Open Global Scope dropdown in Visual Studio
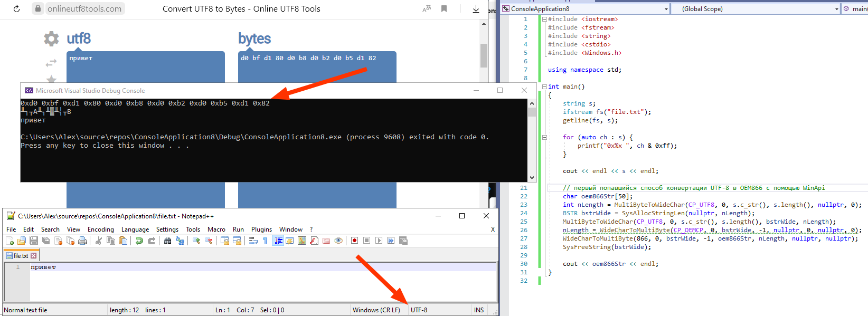This screenshot has width=868, height=316. point(756,9)
